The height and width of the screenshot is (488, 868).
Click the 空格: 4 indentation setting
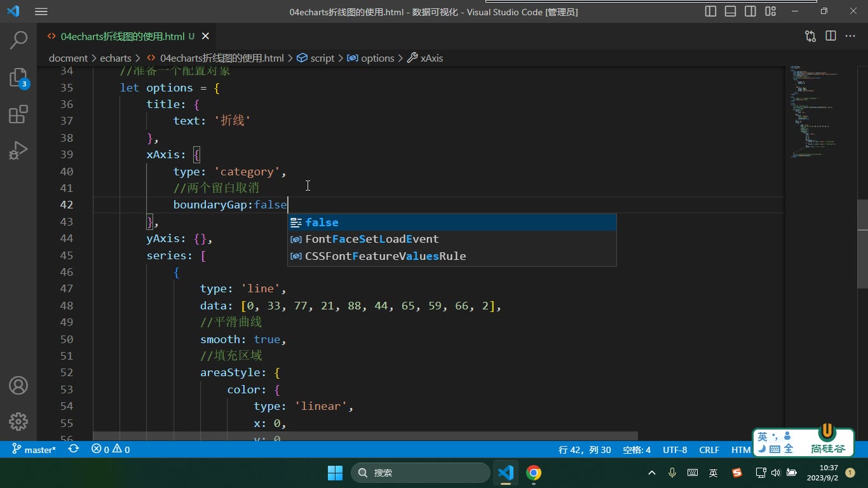(637, 449)
